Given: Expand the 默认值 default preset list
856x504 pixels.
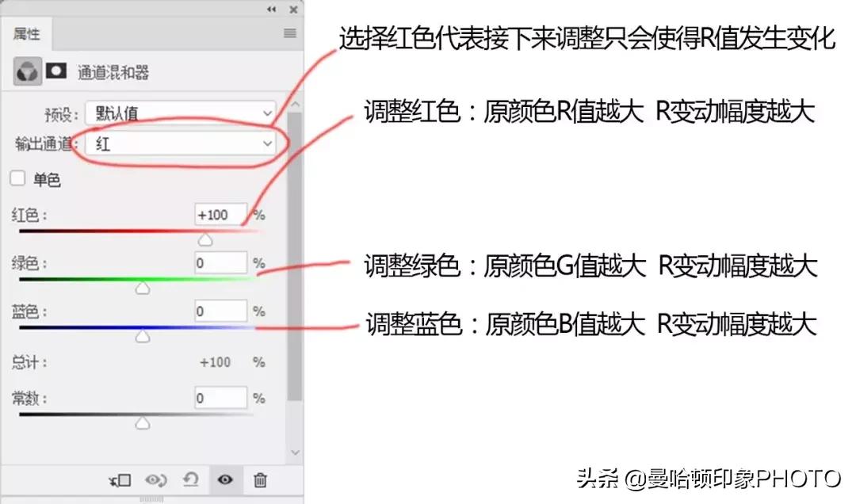Looking at the screenshot, I should 267,113.
